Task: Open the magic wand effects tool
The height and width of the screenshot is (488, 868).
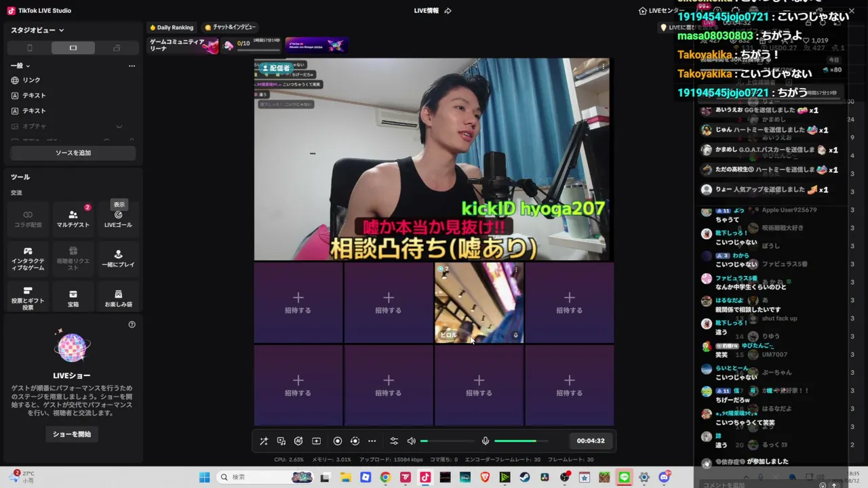Action: click(264, 441)
